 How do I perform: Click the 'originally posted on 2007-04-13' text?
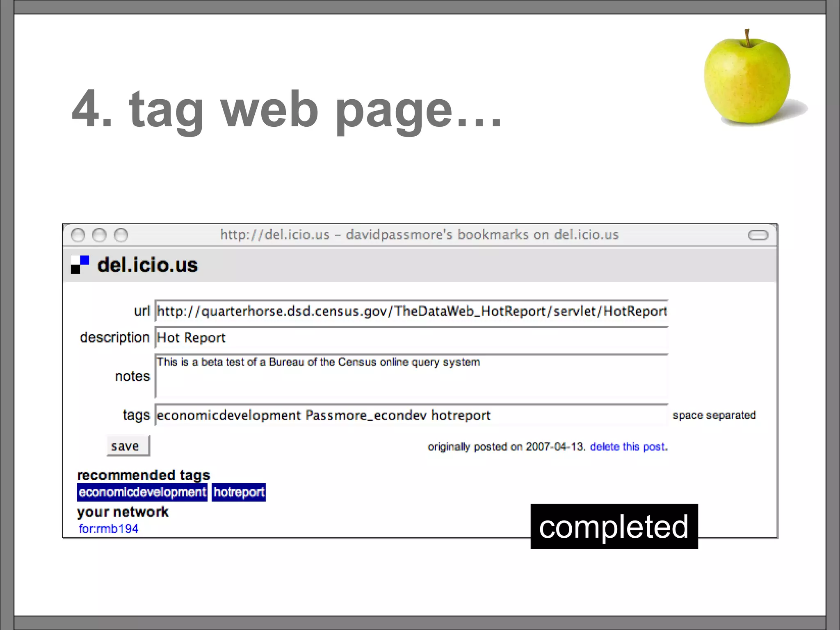pyautogui.click(x=506, y=447)
